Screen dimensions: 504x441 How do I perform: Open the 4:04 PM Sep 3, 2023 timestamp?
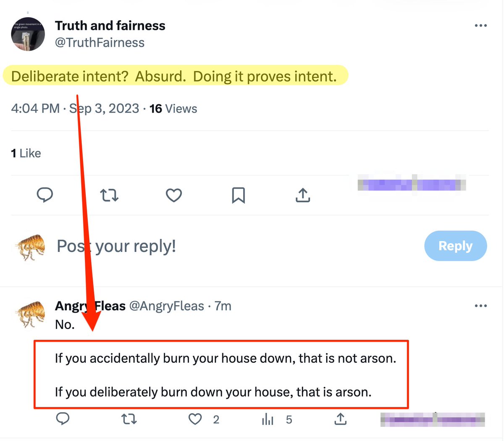pos(75,108)
